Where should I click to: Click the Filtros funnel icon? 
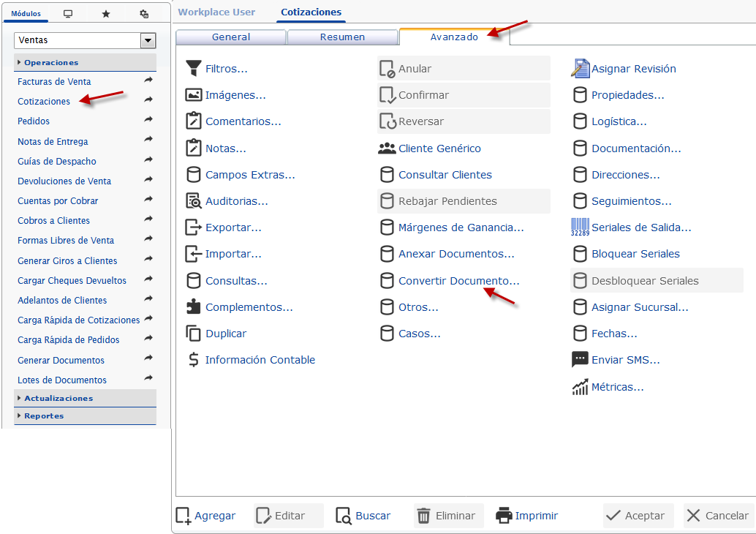[193, 69]
